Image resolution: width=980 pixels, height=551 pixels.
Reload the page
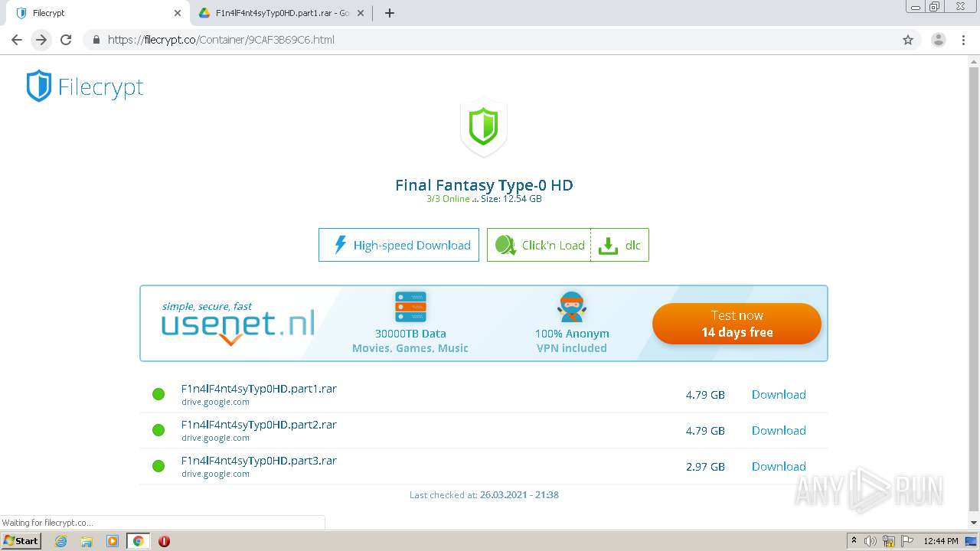pos(66,40)
